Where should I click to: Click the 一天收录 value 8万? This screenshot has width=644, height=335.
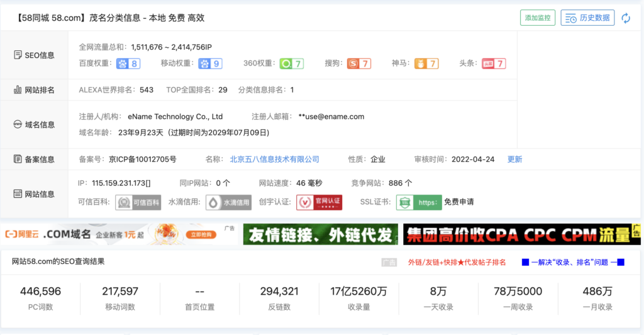[438, 292]
